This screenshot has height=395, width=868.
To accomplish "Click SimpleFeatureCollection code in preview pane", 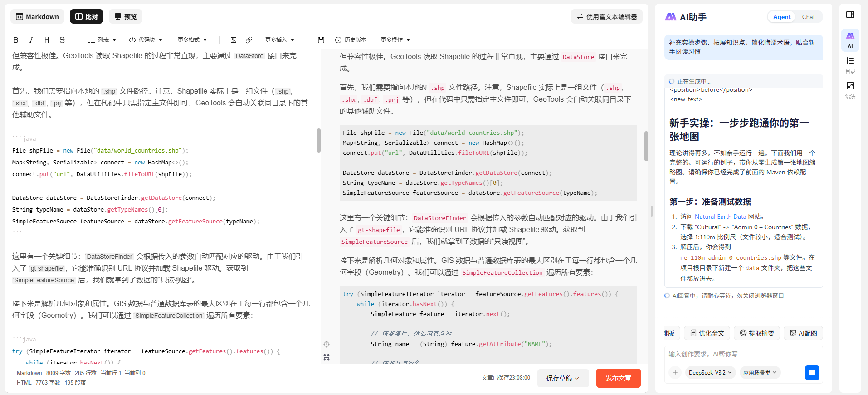I will pos(502,273).
